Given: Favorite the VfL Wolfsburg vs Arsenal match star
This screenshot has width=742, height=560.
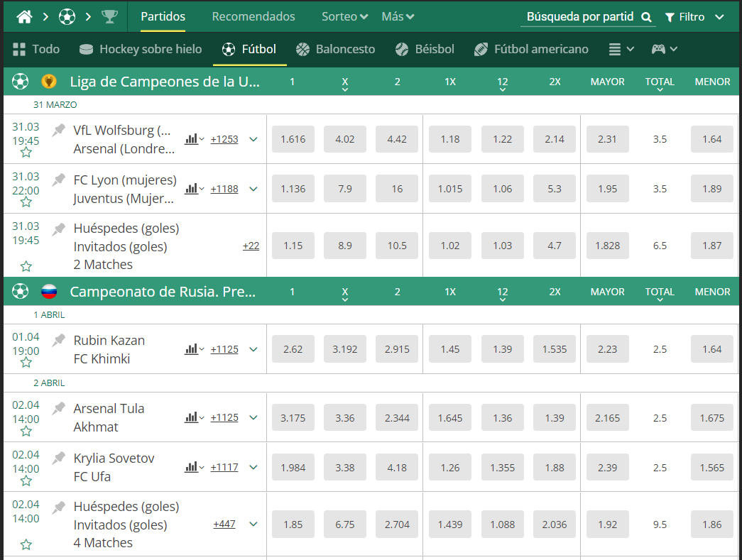Looking at the screenshot, I should tap(26, 153).
